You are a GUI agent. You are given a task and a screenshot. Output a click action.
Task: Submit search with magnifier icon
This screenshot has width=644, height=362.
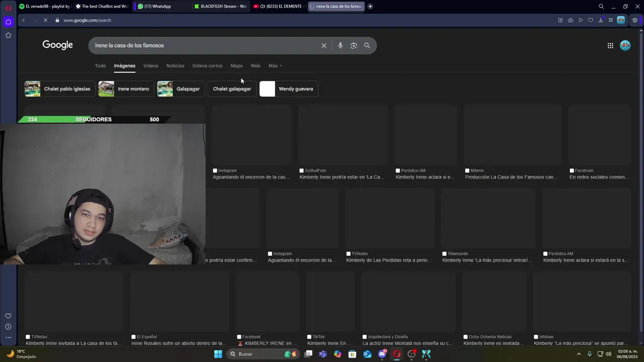pos(367,45)
